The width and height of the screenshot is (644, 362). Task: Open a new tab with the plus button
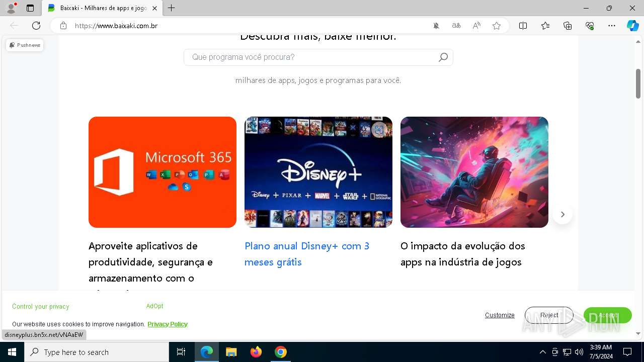pos(171,8)
